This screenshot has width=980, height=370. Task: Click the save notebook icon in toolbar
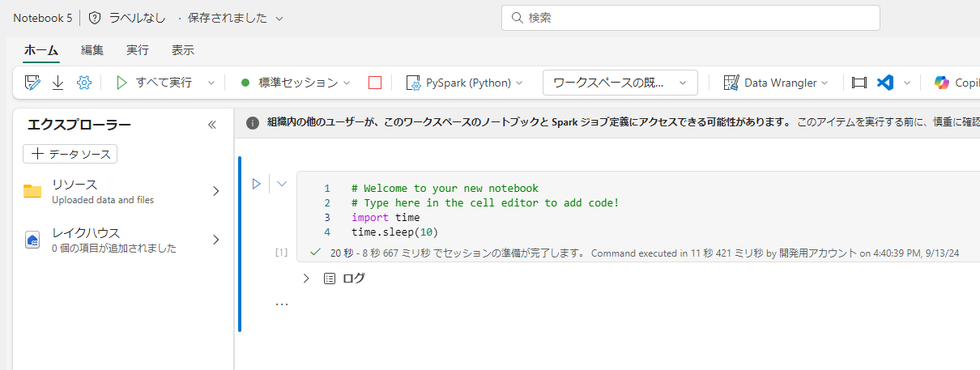[32, 83]
